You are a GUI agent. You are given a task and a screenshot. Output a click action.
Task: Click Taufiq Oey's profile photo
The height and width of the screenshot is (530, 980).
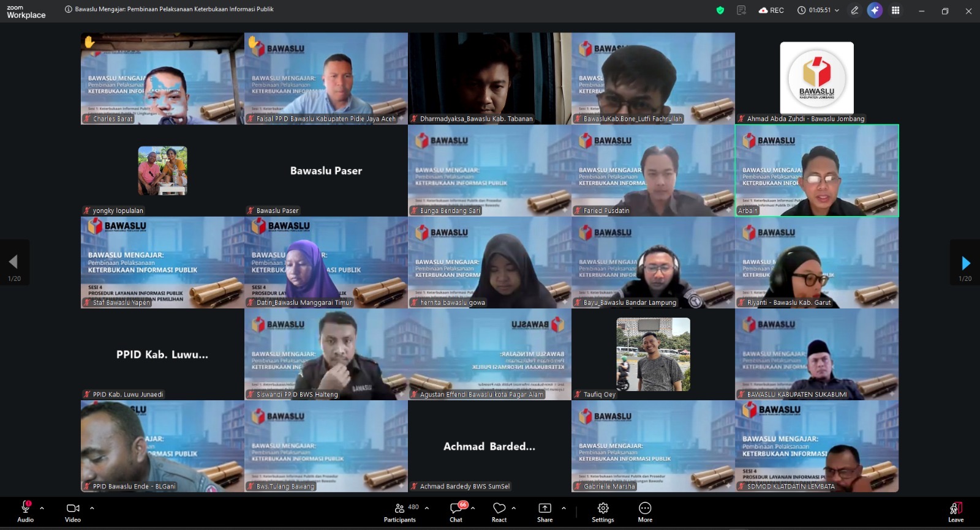point(654,354)
